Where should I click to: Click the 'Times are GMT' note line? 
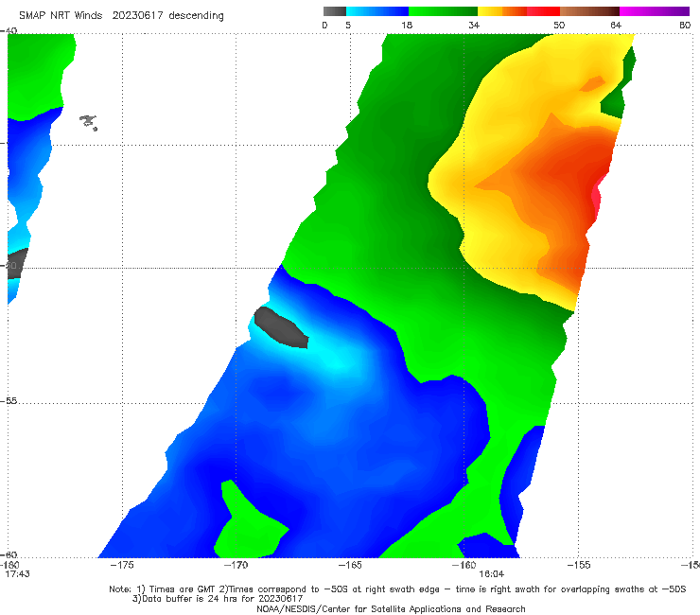(x=397, y=589)
